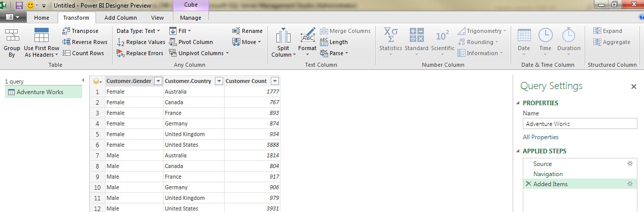
Task: Click the smiley feedback icon
Action: coord(30,5)
